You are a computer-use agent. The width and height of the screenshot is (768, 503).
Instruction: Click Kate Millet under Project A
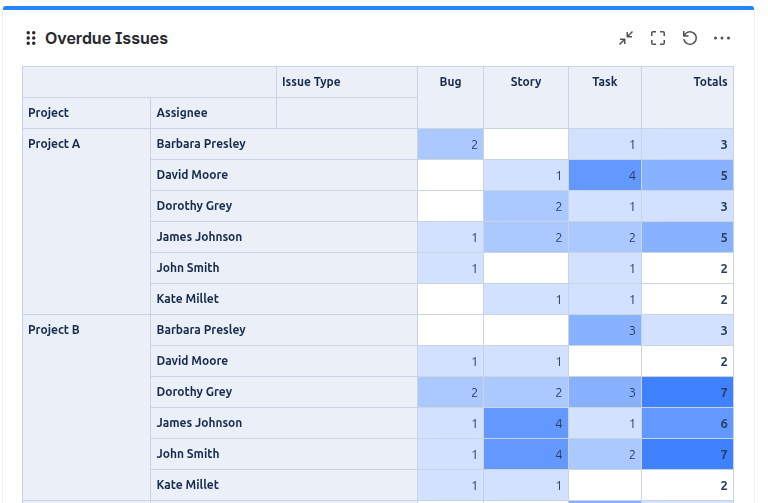point(187,299)
